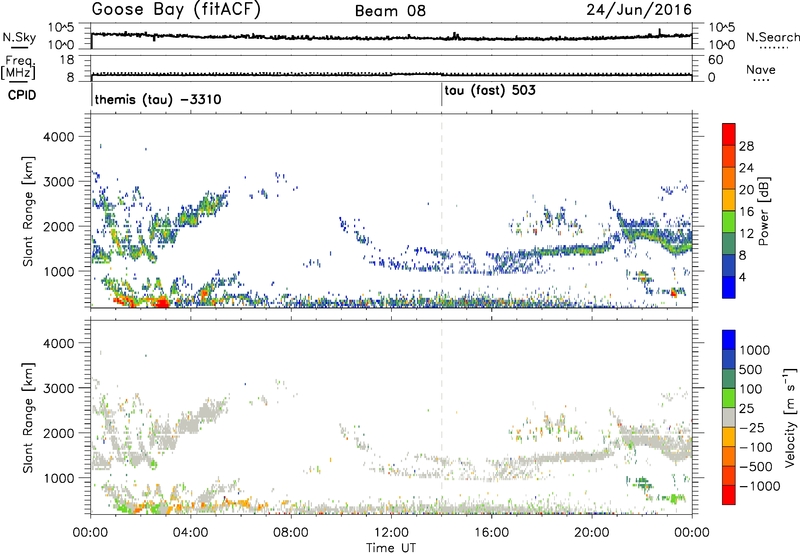Click the '10^5' left noise axis label

[x=61, y=27]
